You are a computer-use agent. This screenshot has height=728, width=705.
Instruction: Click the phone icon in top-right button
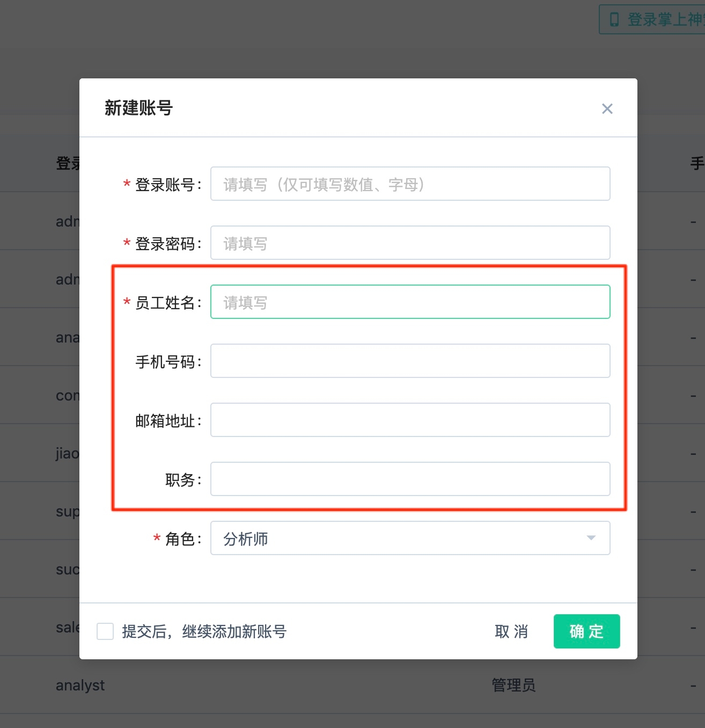point(614,20)
